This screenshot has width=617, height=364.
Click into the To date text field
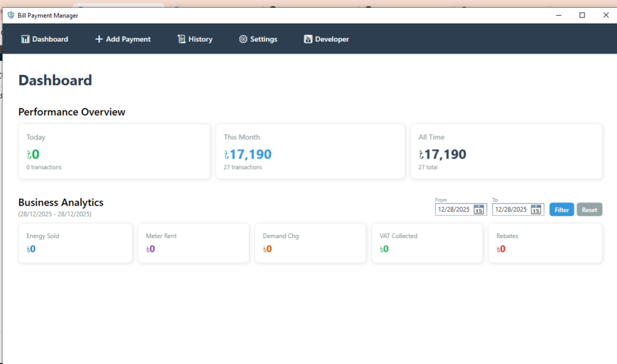[x=510, y=210]
